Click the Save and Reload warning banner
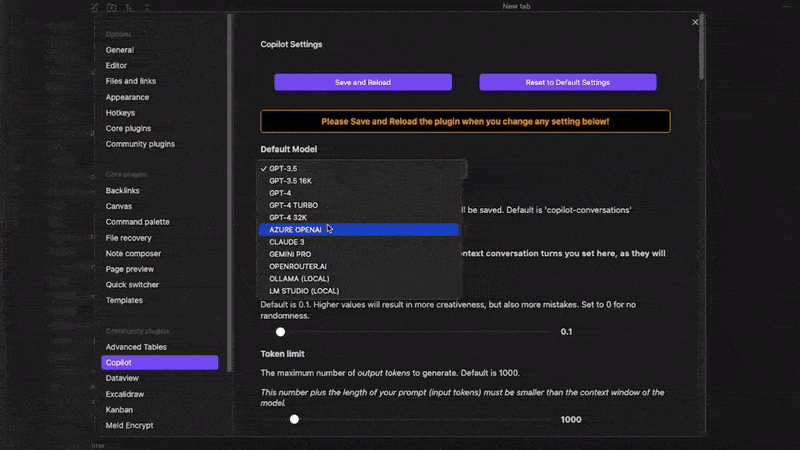 tap(465, 121)
